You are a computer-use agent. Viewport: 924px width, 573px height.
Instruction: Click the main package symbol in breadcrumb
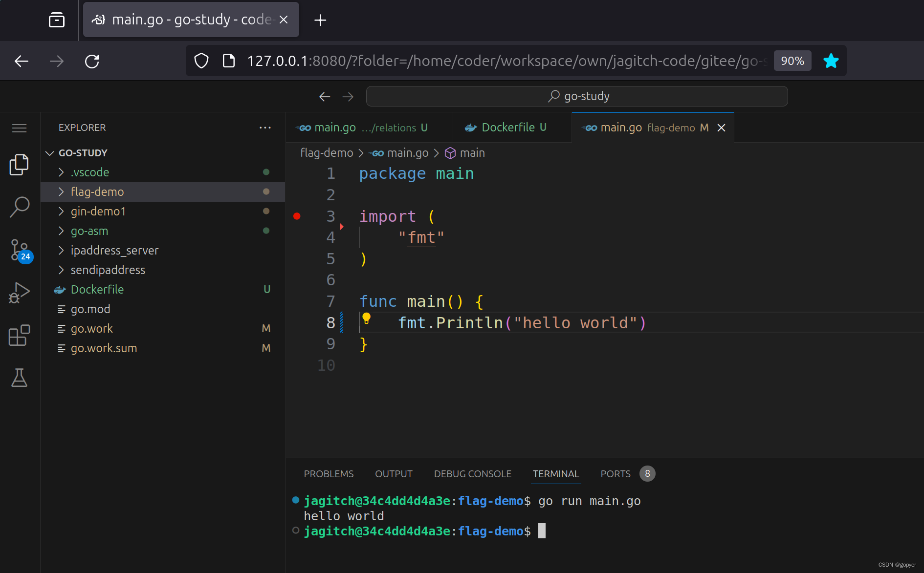(x=465, y=153)
